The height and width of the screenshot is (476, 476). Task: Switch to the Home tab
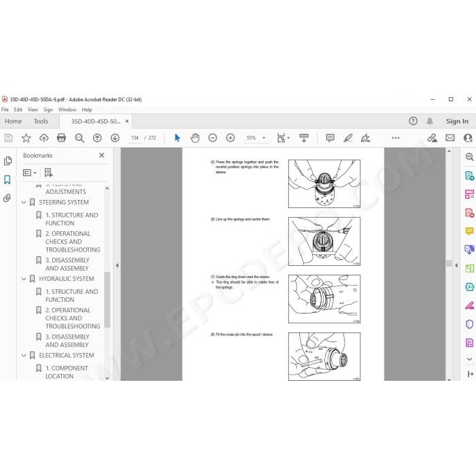pos(14,121)
